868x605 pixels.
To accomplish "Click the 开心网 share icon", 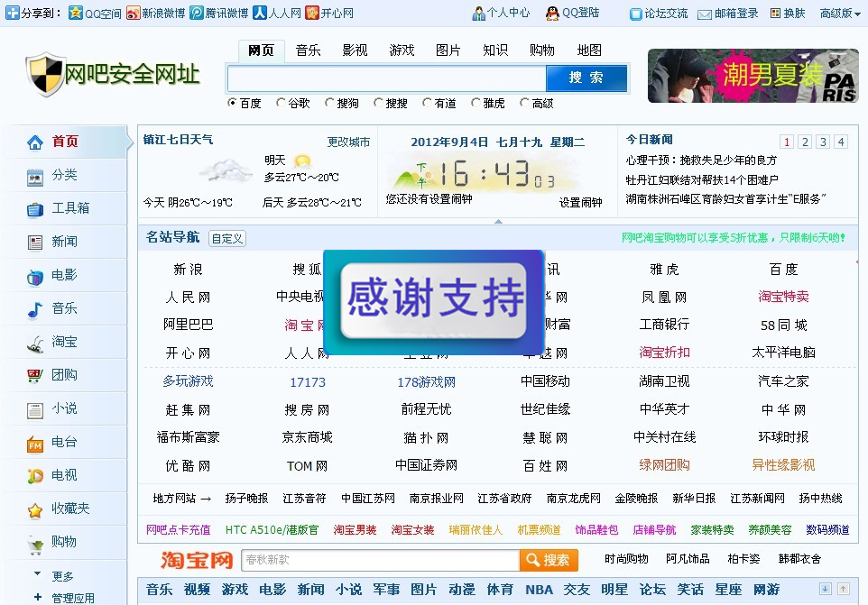I will point(312,13).
